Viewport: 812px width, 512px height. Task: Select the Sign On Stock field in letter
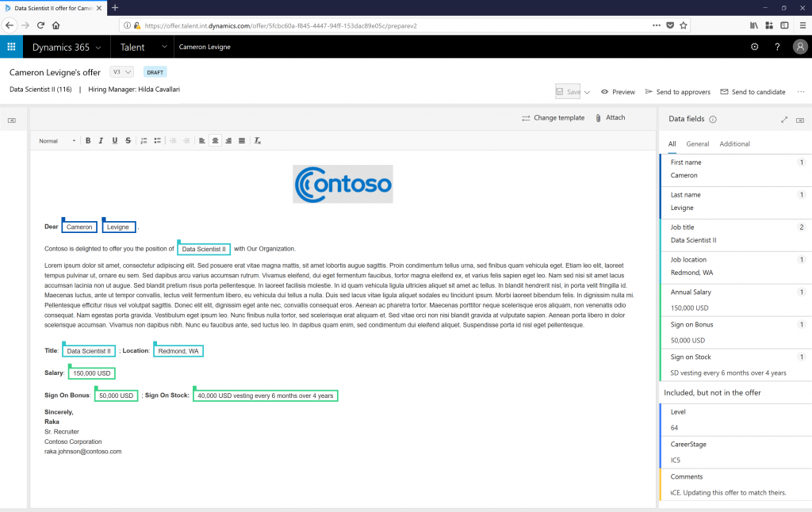click(265, 395)
